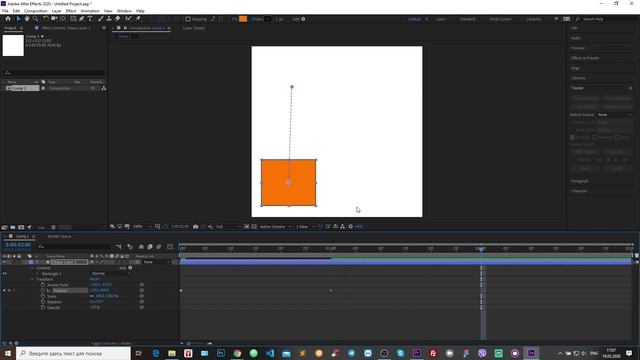Screen dimensions: 640x360
Task: Select the Unified Camera tool
Action: pyautogui.click(x=54, y=19)
